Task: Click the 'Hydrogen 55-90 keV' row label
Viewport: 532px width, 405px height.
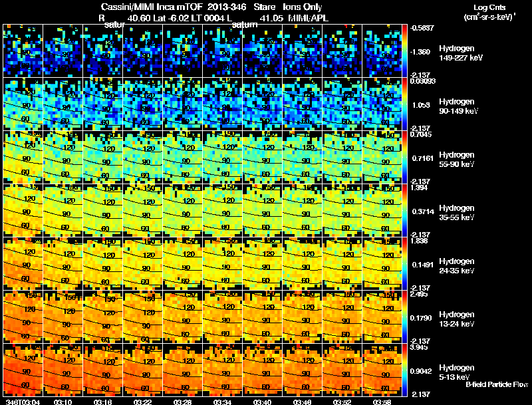Action: 457,160
